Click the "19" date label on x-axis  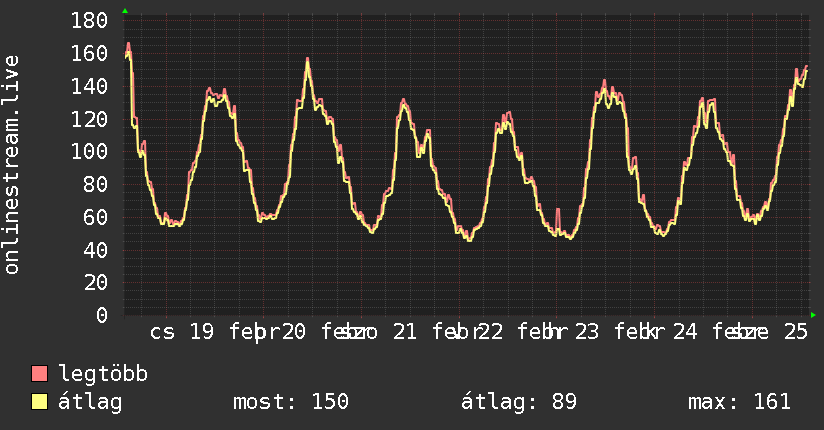[201, 333]
